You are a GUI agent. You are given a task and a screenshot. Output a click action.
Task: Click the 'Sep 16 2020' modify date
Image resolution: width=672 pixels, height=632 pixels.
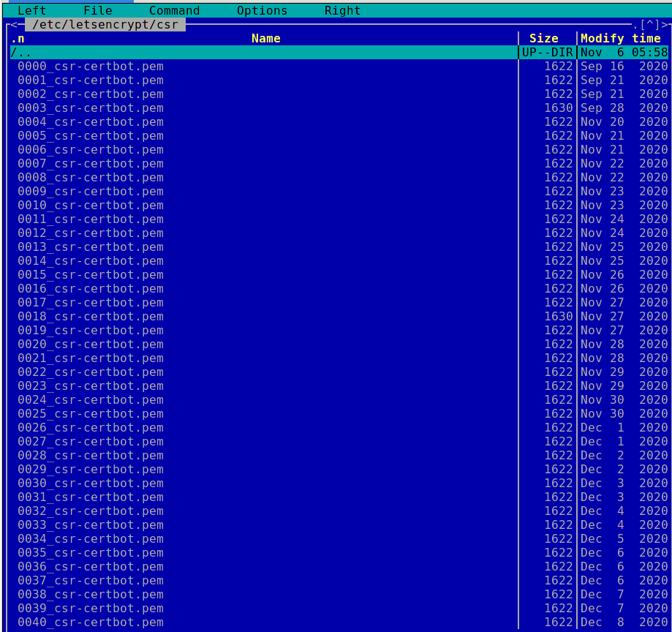[x=624, y=66]
